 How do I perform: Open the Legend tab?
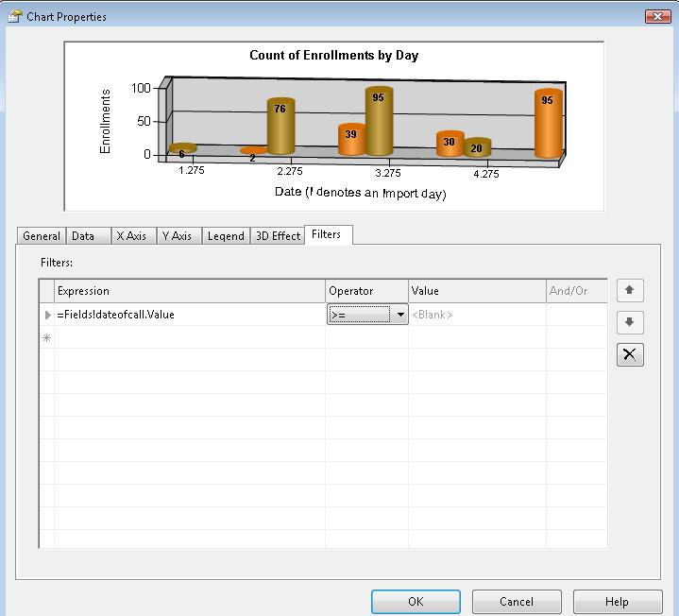click(x=226, y=236)
